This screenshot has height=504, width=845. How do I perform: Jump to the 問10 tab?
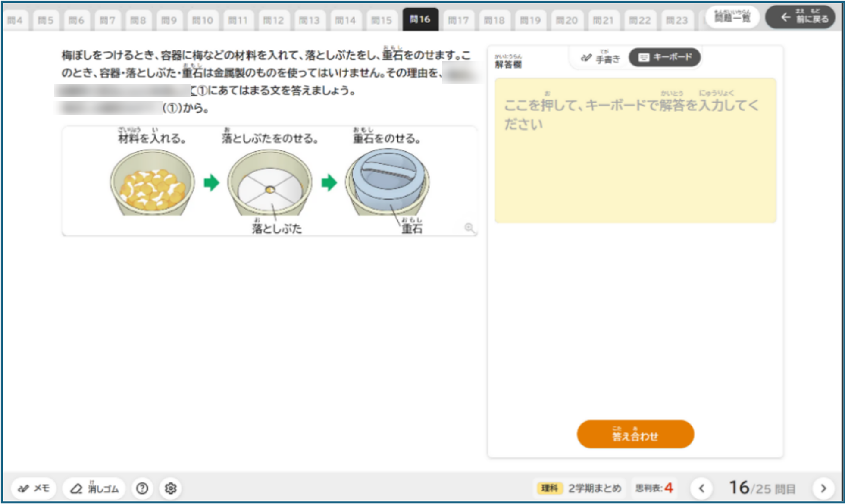coord(202,20)
